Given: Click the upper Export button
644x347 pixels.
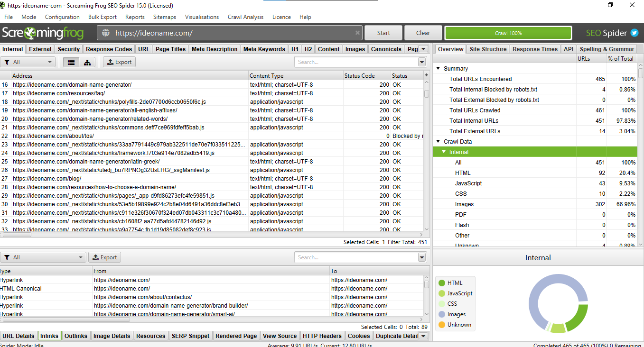Looking at the screenshot, I should click(x=119, y=62).
